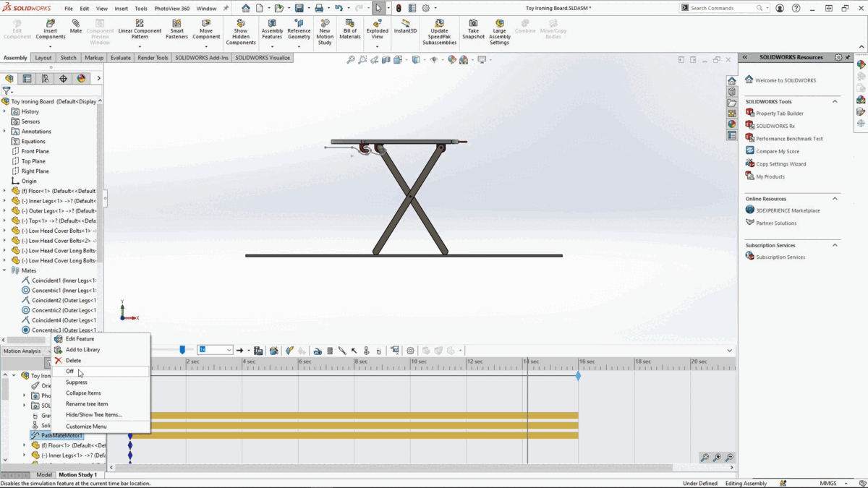The width and height of the screenshot is (868, 488).
Task: Open the Animation Wizard in the MotionManager toolbar
Action: tap(274, 350)
